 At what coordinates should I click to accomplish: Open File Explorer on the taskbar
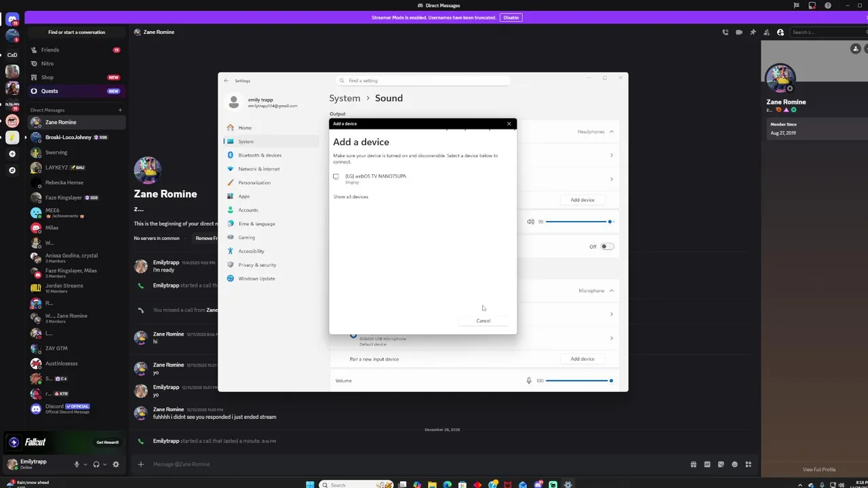432,485
